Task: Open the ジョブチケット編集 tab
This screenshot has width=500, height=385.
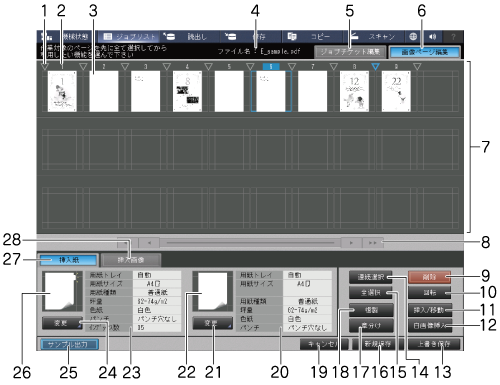Action: coord(350,52)
